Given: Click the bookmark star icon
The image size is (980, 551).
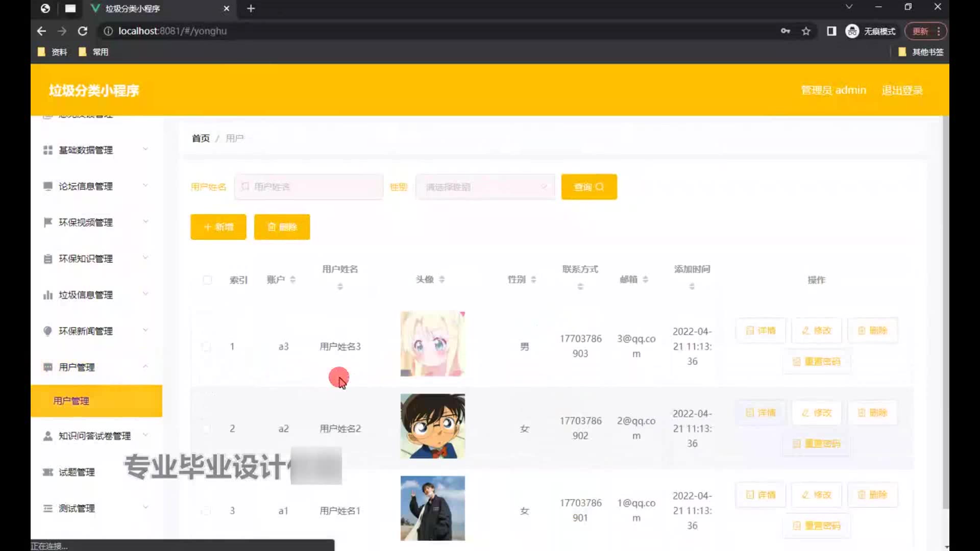Looking at the screenshot, I should coord(806,31).
